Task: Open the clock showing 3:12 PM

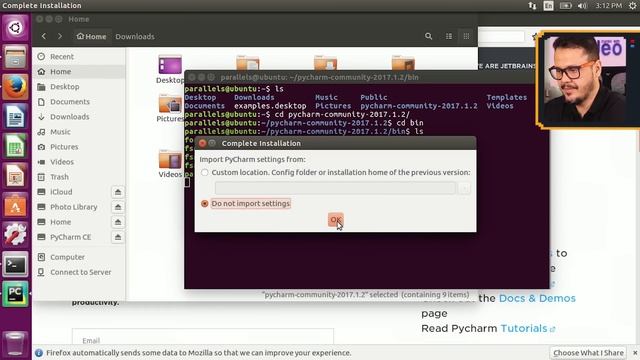Action: 608,6
